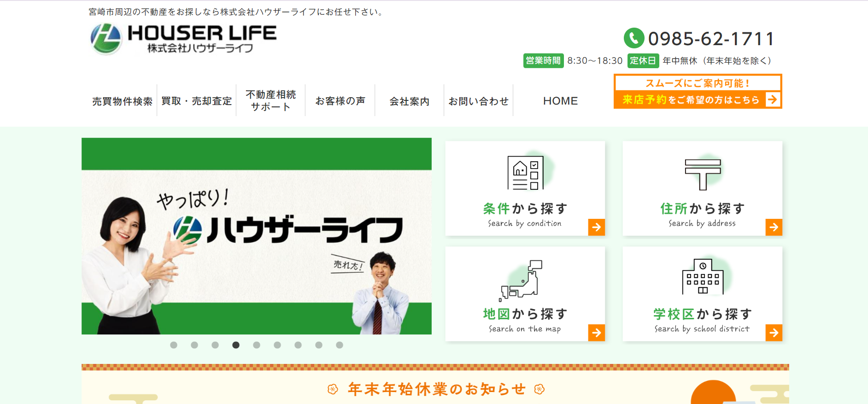Click 来店予約をご希望の方はこちら button
Viewport: 868px width, 404px height.
pyautogui.click(x=698, y=91)
